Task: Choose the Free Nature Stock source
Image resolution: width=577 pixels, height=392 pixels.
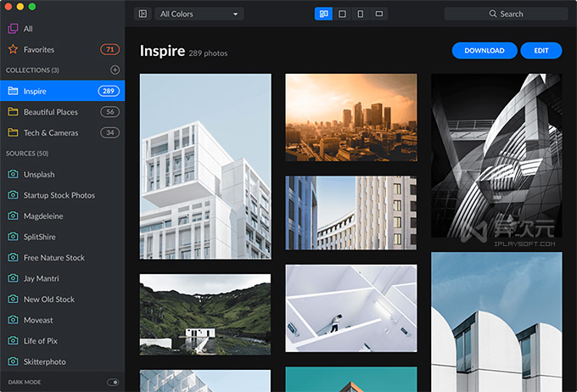Action: click(x=54, y=258)
